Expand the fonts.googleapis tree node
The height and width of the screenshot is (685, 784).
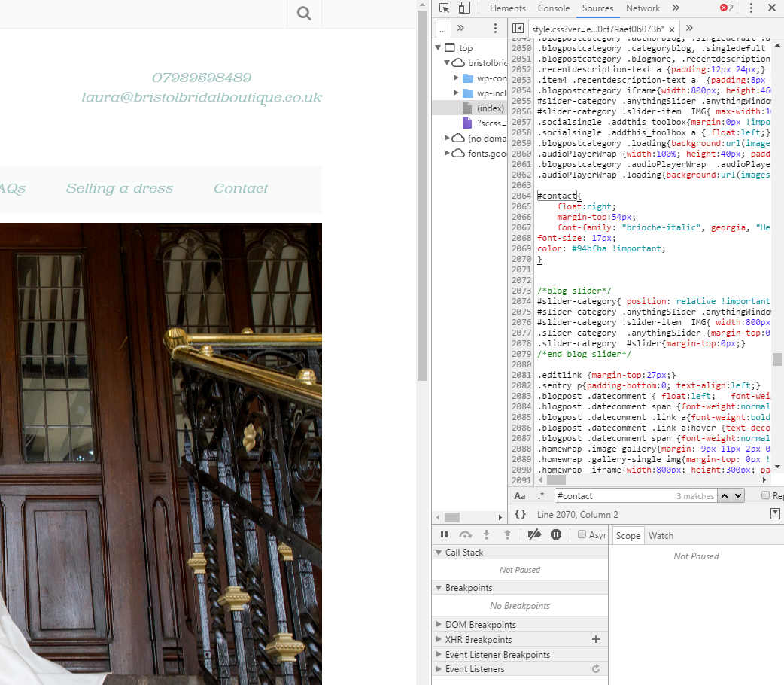click(x=447, y=153)
